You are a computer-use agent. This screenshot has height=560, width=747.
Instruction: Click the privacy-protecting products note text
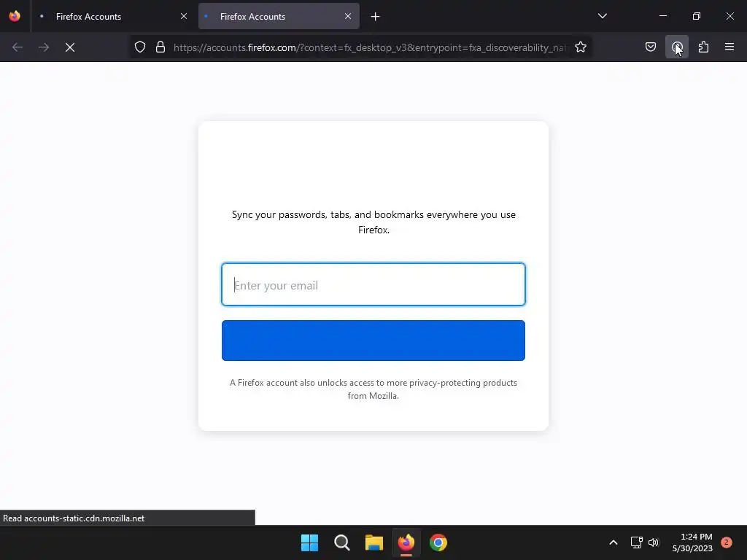[x=373, y=389]
